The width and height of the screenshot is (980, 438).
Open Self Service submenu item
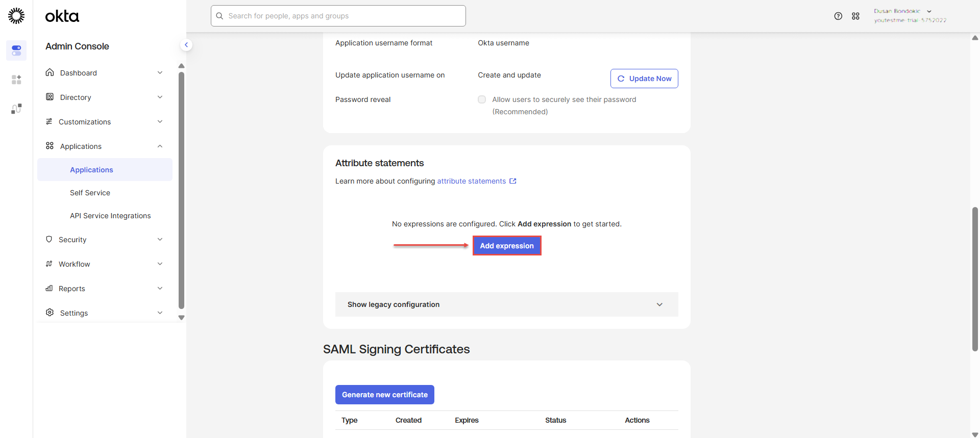(x=90, y=193)
